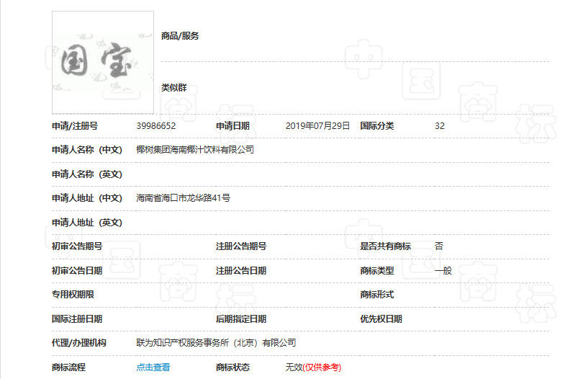The image size is (588, 379).
Task: Click the 注册公告期号 label
Action: (x=241, y=246)
